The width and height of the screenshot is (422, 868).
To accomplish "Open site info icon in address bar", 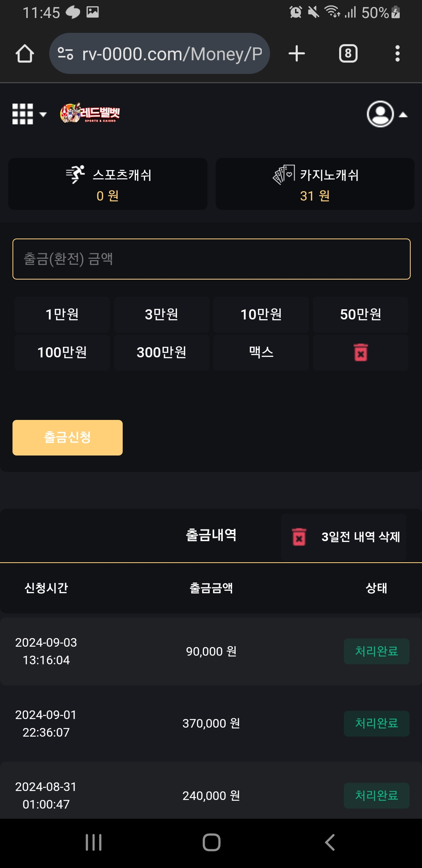I will (x=65, y=54).
